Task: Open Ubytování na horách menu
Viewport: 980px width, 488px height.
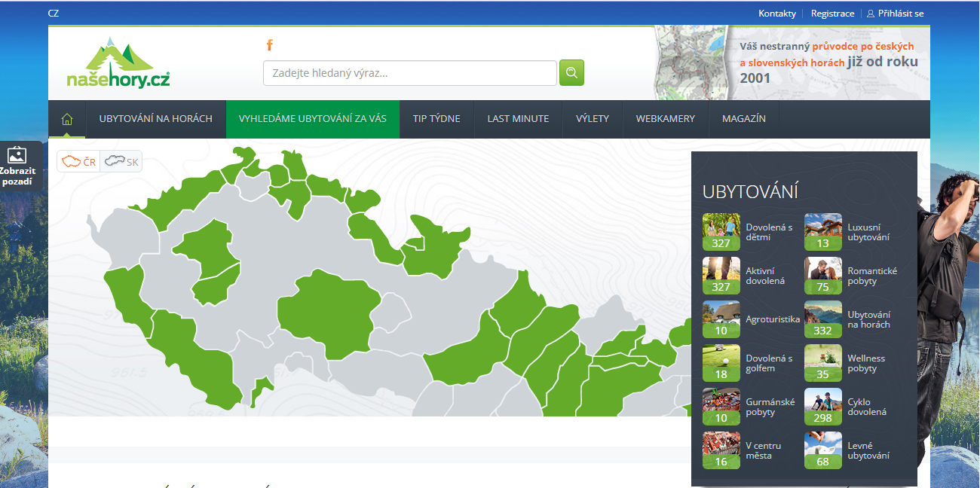Action: (155, 119)
